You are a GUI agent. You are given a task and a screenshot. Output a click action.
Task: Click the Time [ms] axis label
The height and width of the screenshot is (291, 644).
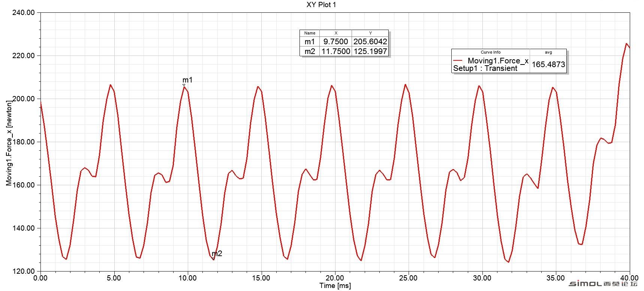point(335,286)
